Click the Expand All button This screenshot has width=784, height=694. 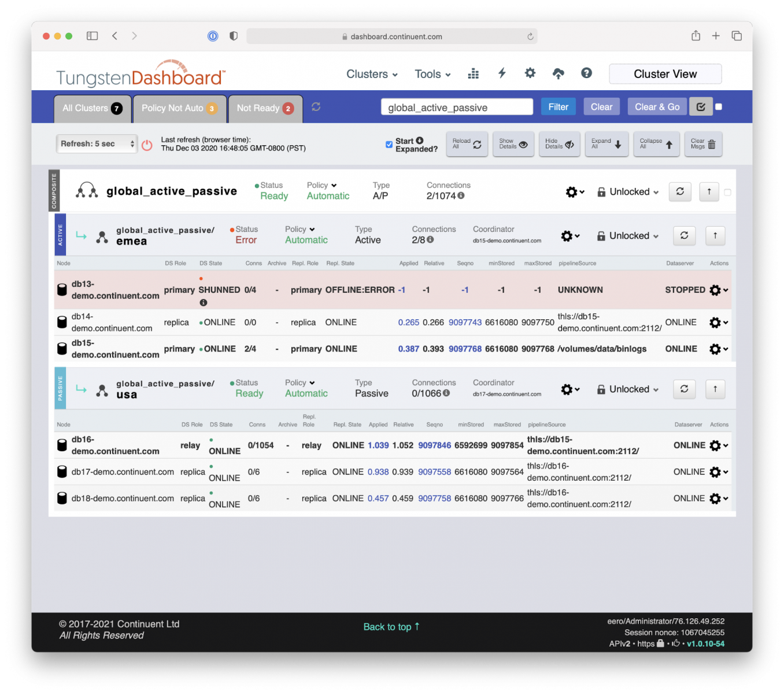click(607, 144)
